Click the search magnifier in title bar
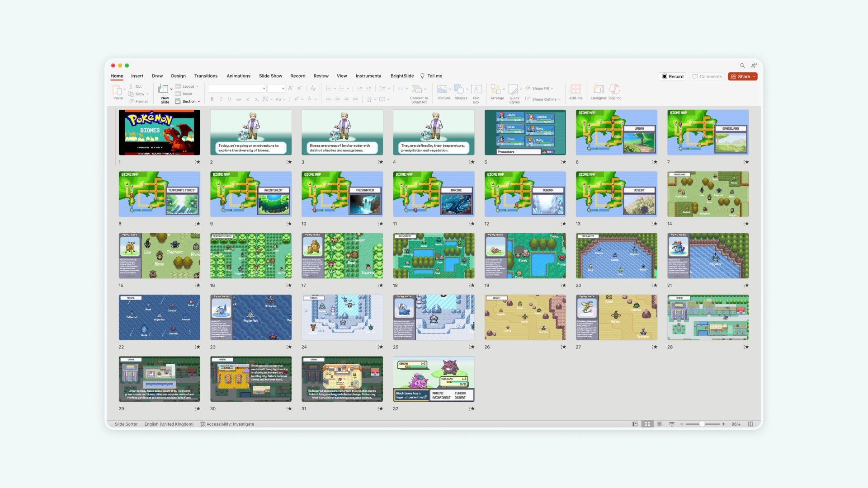 coord(742,66)
